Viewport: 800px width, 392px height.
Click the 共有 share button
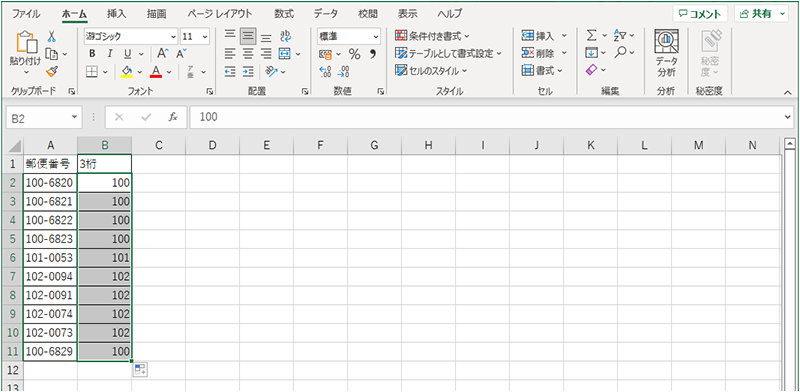761,14
